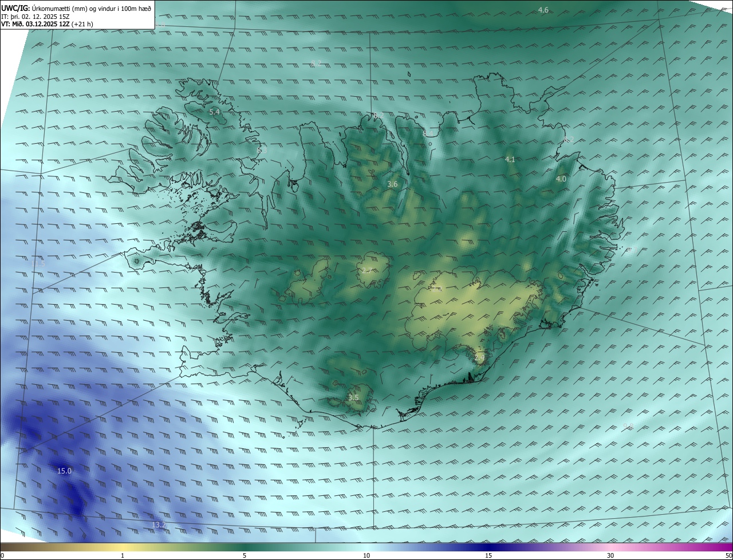Click the color scale tick labeled 30
This screenshot has width=733, height=560.
click(x=610, y=555)
